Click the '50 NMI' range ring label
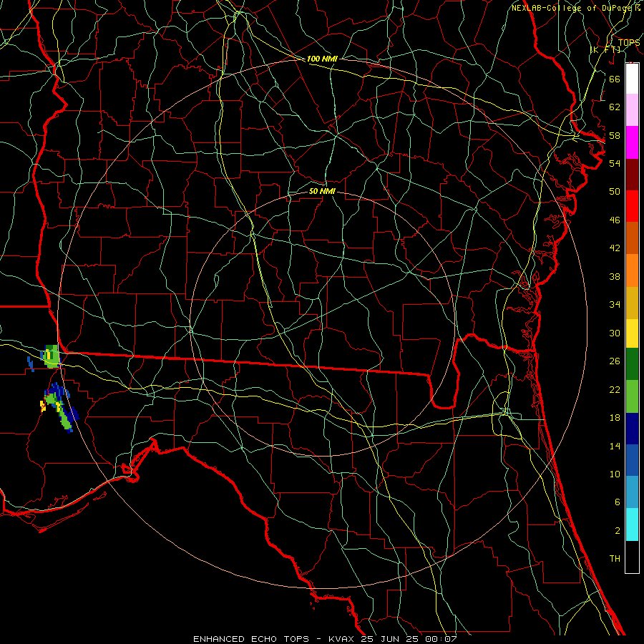Image resolution: width=644 pixels, height=644 pixels. pyautogui.click(x=322, y=191)
